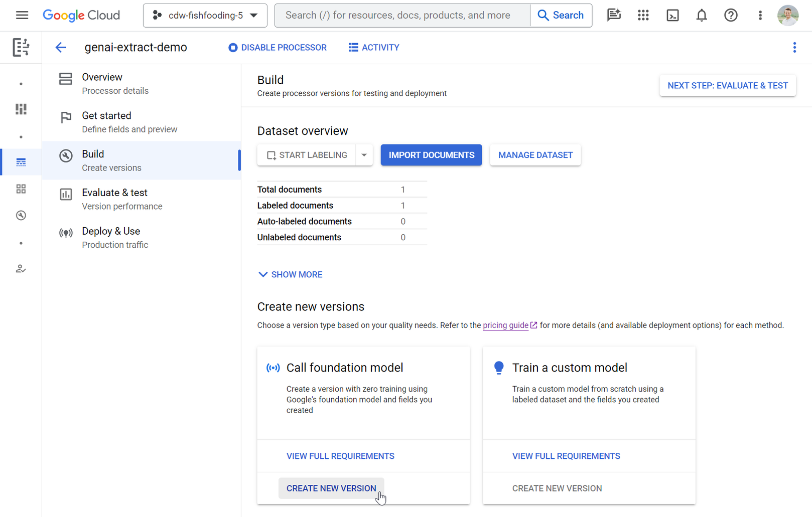View full requirements for custom model

[x=566, y=456]
